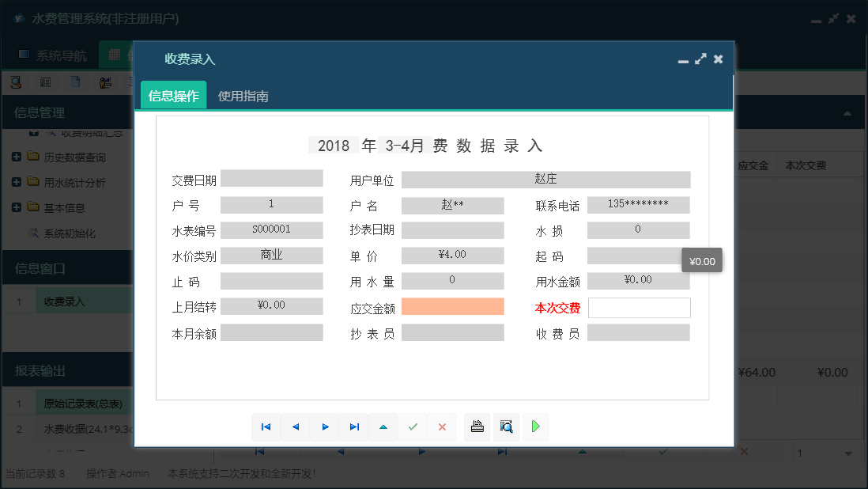868x489 pixels.
Task: Select the 信息操作 tab
Action: pos(173,95)
